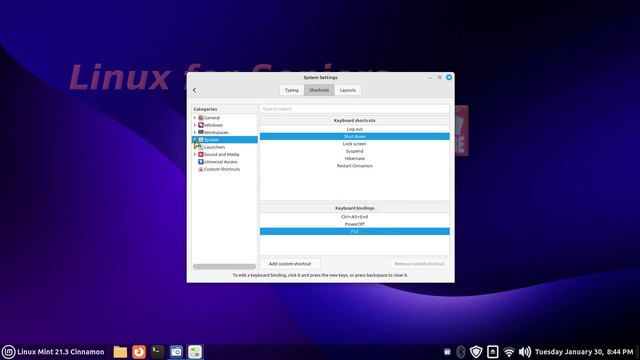The height and width of the screenshot is (360, 640).
Task: Select the Shut down shortcut row
Action: tap(355, 136)
